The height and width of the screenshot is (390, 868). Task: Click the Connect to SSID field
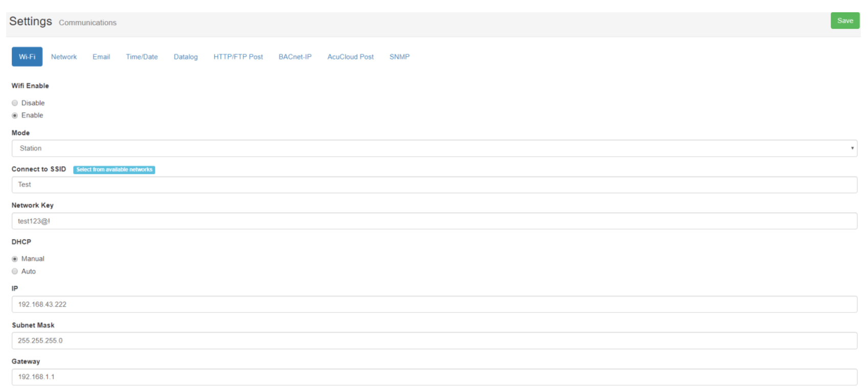(x=434, y=185)
